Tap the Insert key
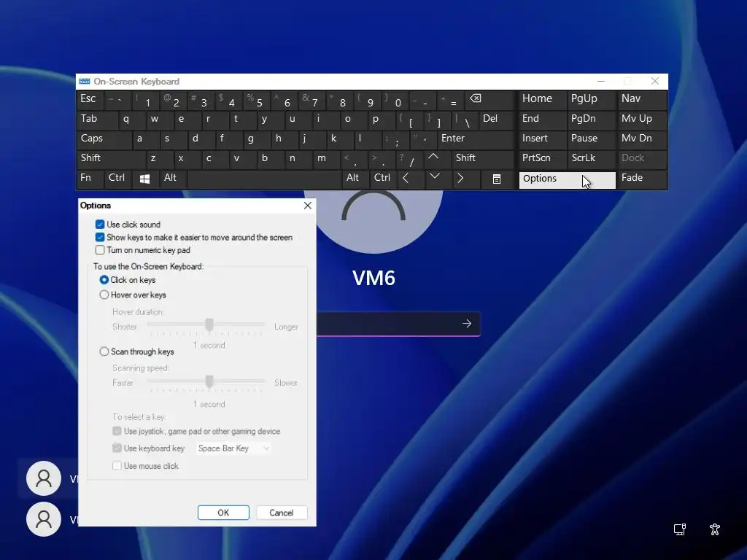This screenshot has width=747, height=560. click(x=543, y=140)
